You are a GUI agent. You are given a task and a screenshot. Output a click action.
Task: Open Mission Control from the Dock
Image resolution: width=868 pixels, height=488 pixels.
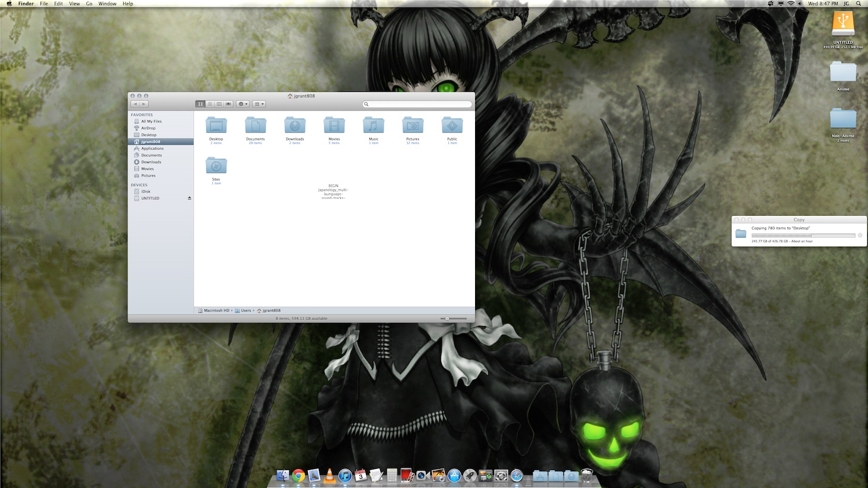point(486,475)
